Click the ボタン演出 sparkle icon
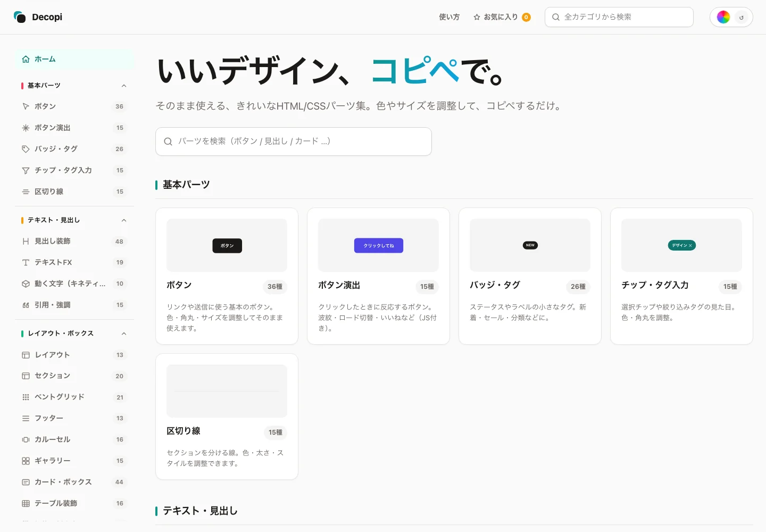The image size is (766, 532). point(26,128)
